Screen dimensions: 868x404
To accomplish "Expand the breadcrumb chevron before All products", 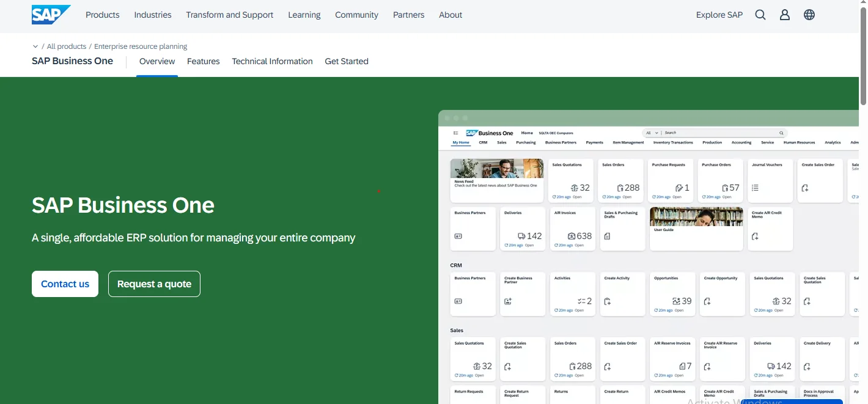I will pos(35,46).
